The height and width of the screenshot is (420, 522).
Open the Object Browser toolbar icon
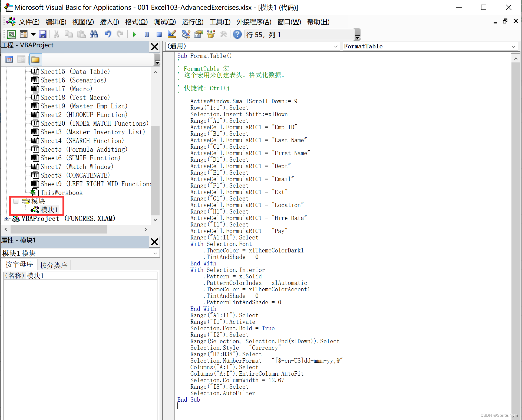[x=211, y=34]
